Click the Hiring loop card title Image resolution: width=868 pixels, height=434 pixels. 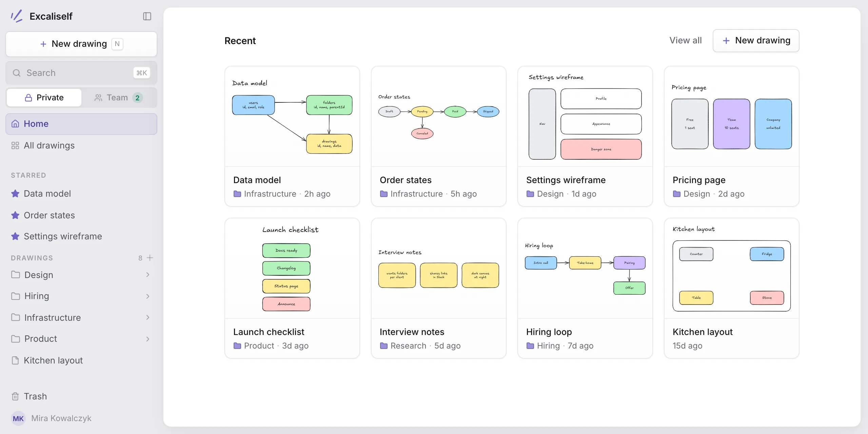point(549,332)
